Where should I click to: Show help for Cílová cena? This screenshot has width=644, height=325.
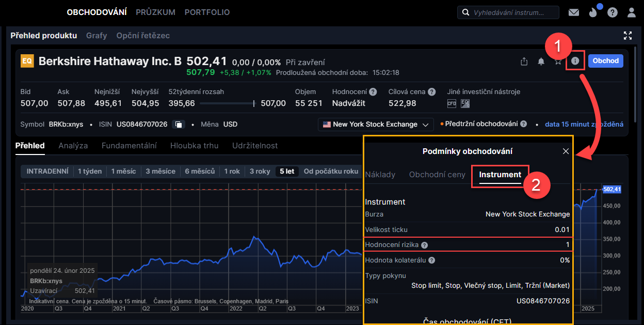click(431, 92)
